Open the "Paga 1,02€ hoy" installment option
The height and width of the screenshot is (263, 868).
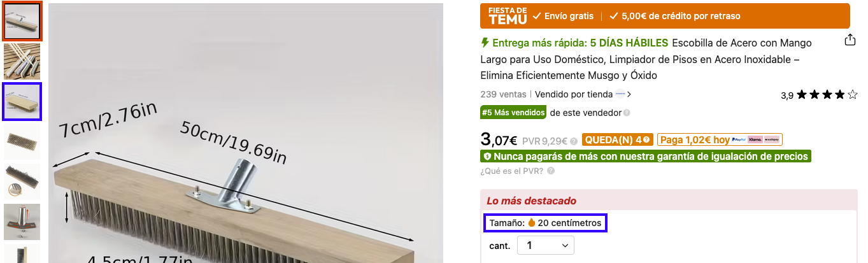click(720, 139)
